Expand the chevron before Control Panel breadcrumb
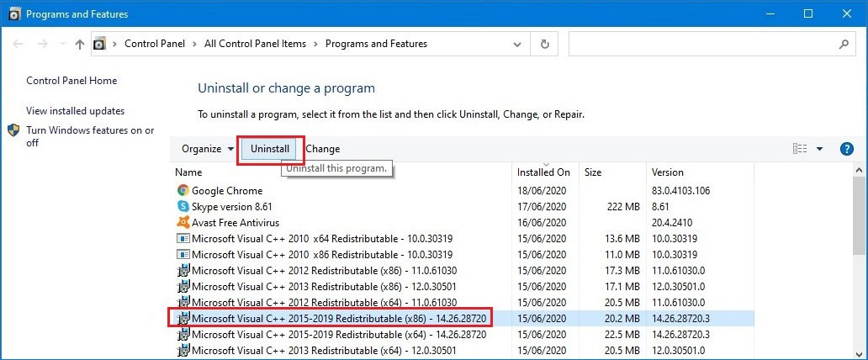The image size is (868, 360). coord(115,44)
